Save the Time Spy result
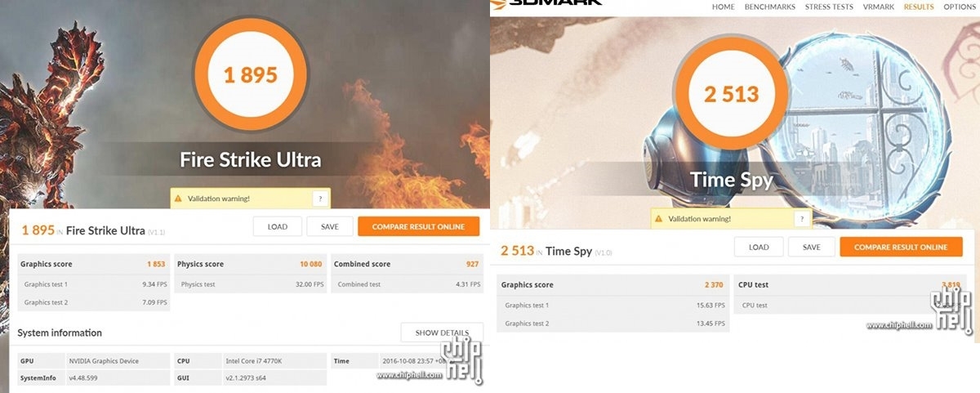 [812, 247]
